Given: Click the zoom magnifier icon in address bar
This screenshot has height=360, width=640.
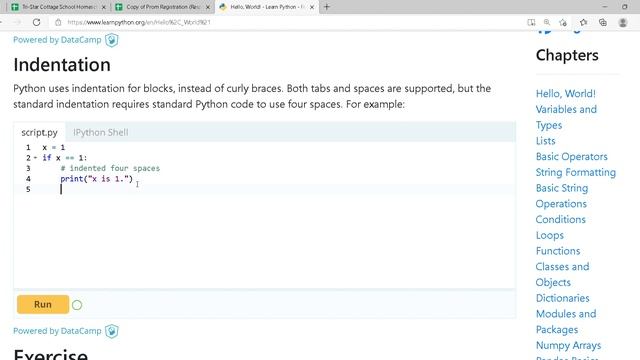Looking at the screenshot, I should [547, 22].
